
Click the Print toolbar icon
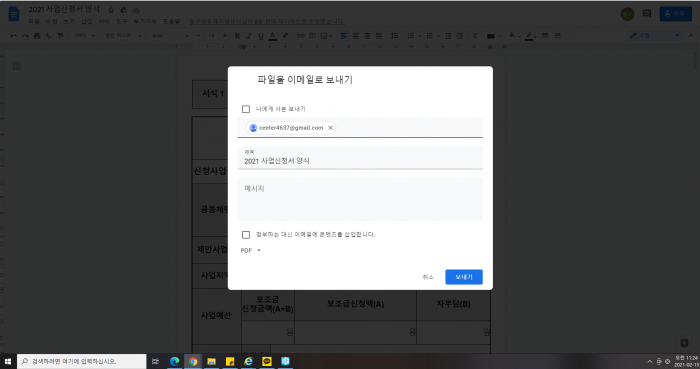[x=37, y=36]
